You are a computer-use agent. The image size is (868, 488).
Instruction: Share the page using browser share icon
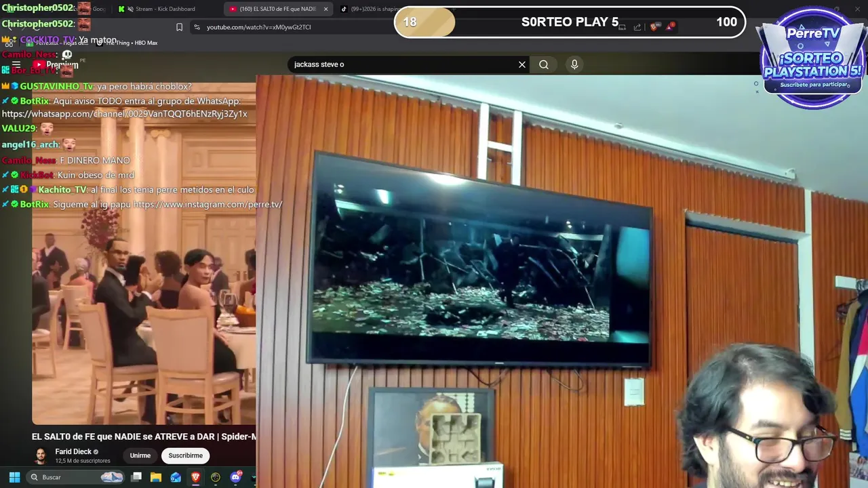[637, 27]
